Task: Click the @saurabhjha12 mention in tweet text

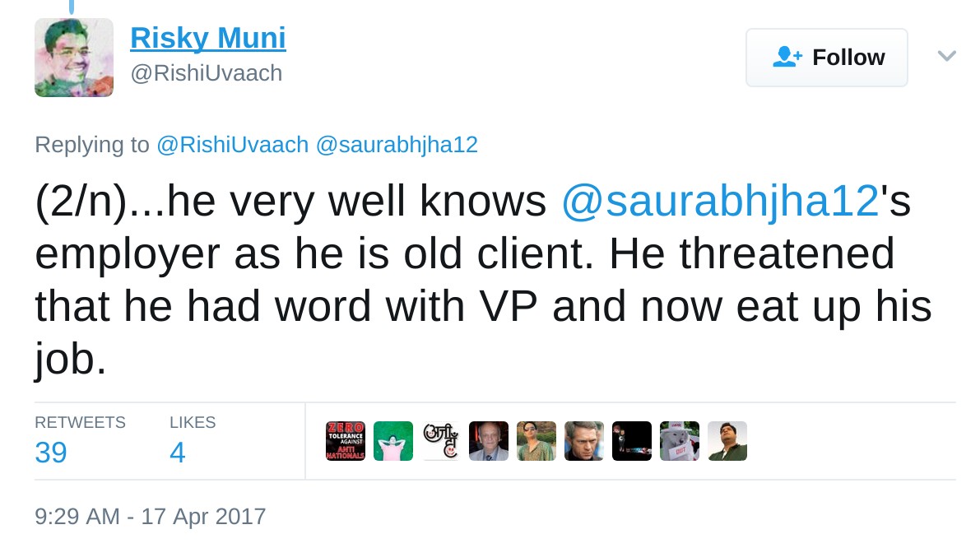Action: [x=720, y=202]
